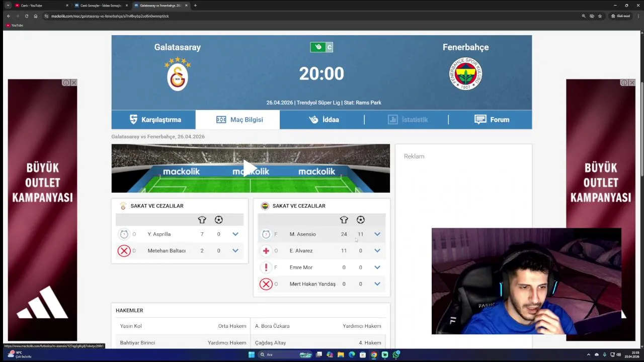Screen dimensions: 644x362
Task: Open the Windows Start menu
Action: pos(252,354)
